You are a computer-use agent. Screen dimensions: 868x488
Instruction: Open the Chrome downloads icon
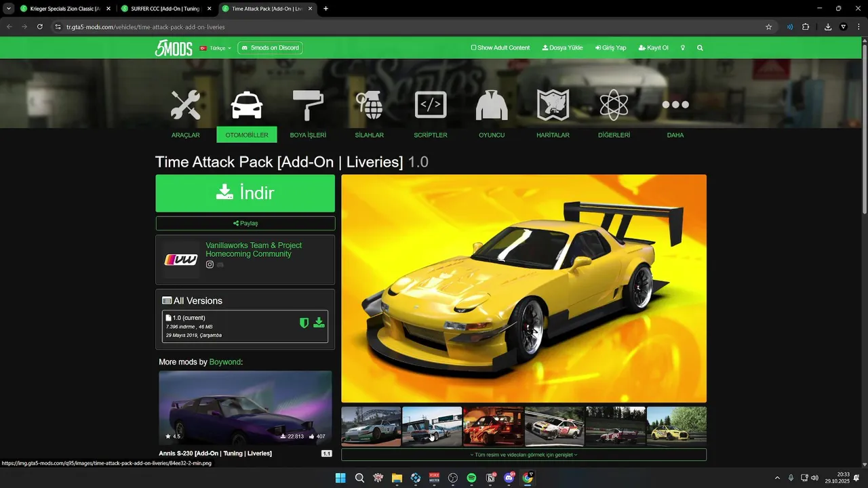pos(828,27)
